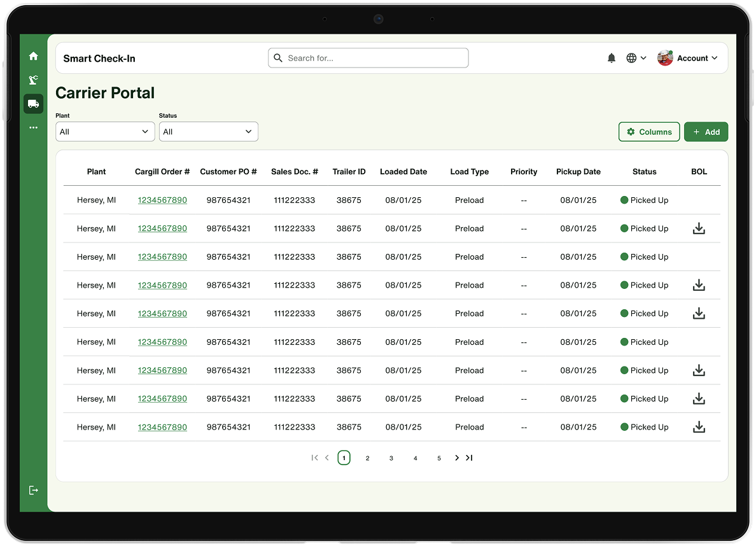Click the logout icon in sidebar

pyautogui.click(x=33, y=490)
